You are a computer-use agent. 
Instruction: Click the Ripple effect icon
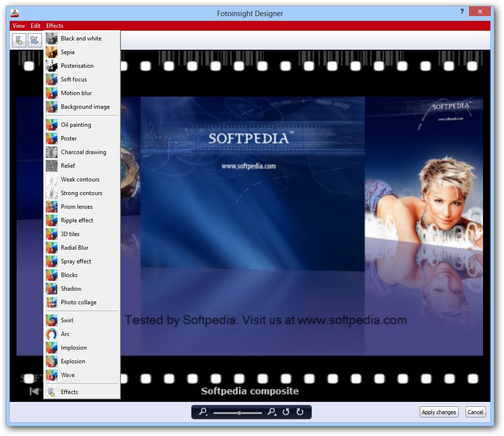tap(52, 220)
